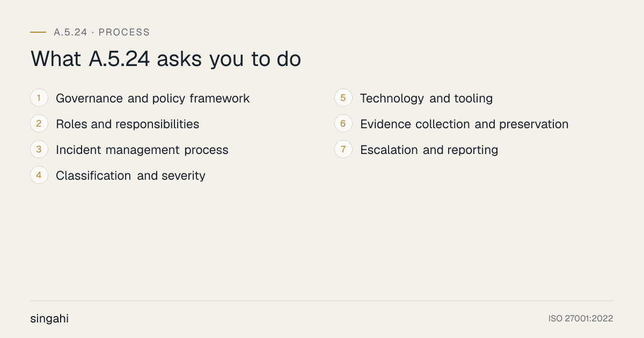Click the singahi brand name
The width and height of the screenshot is (644, 338).
[x=49, y=319]
